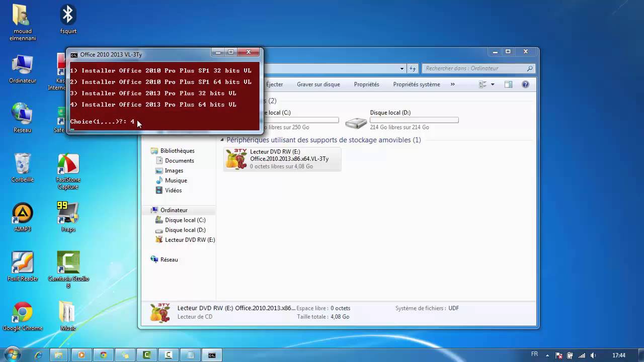Image resolution: width=644 pixels, height=362 pixels.
Task: Click console line Installer Office 2010 SP1 32 bits
Action: [x=160, y=70]
